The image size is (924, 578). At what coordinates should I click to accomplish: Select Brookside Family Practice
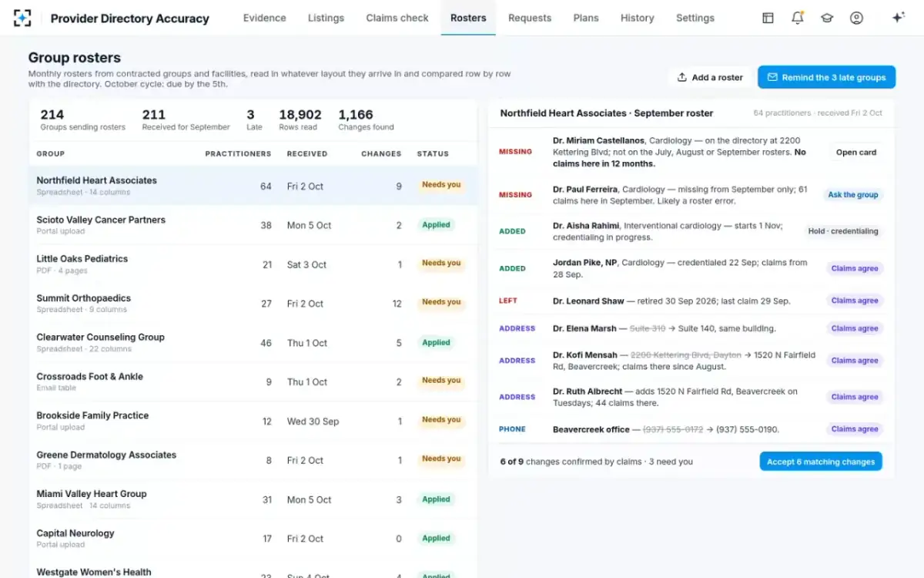click(x=253, y=422)
